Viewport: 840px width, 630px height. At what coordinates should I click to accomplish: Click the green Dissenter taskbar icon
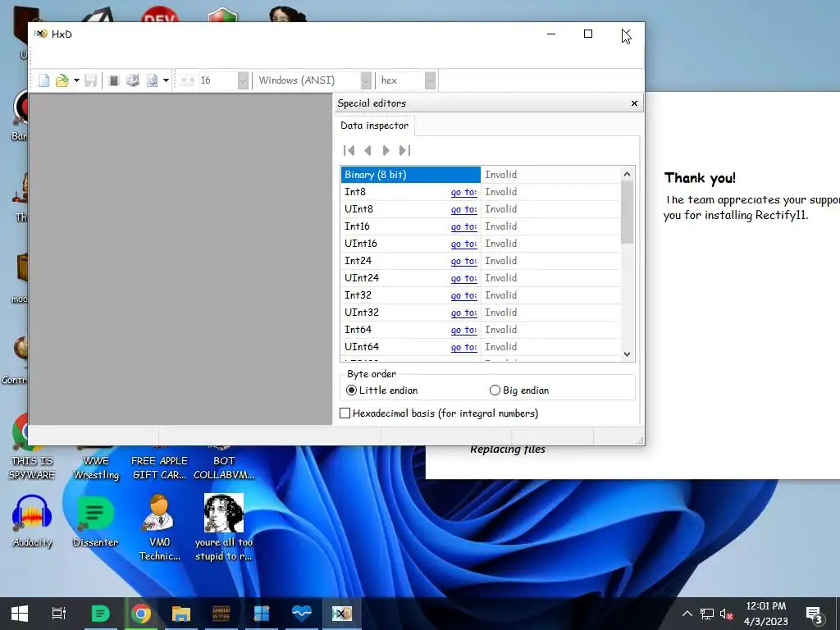point(100,614)
